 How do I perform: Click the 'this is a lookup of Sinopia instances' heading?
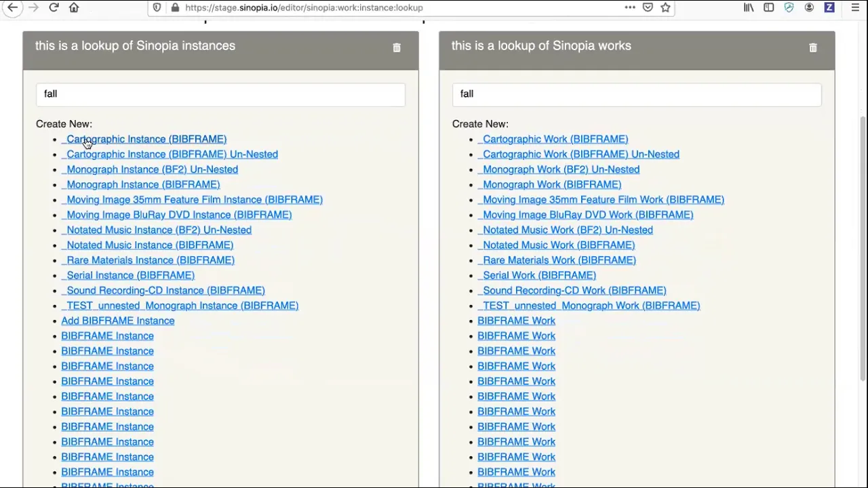(x=135, y=45)
